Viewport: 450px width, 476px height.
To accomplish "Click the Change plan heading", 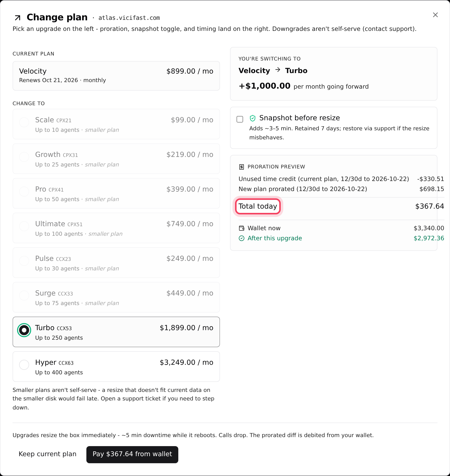I will click(x=57, y=17).
